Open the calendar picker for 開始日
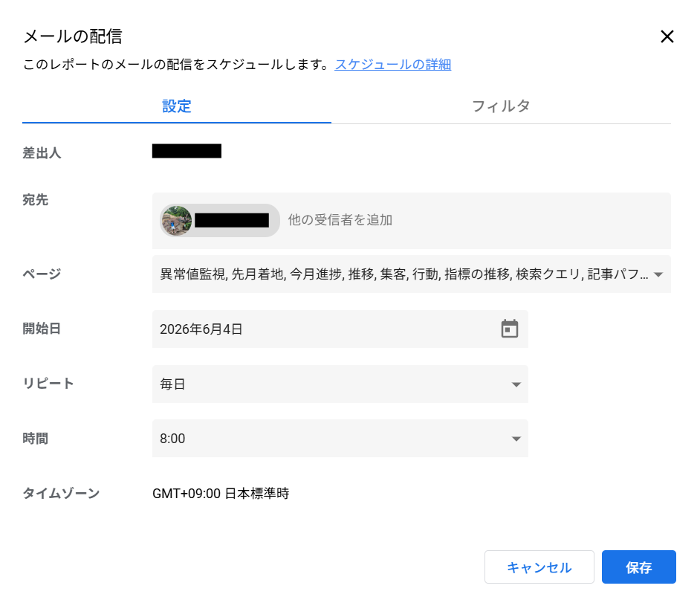 coord(509,329)
